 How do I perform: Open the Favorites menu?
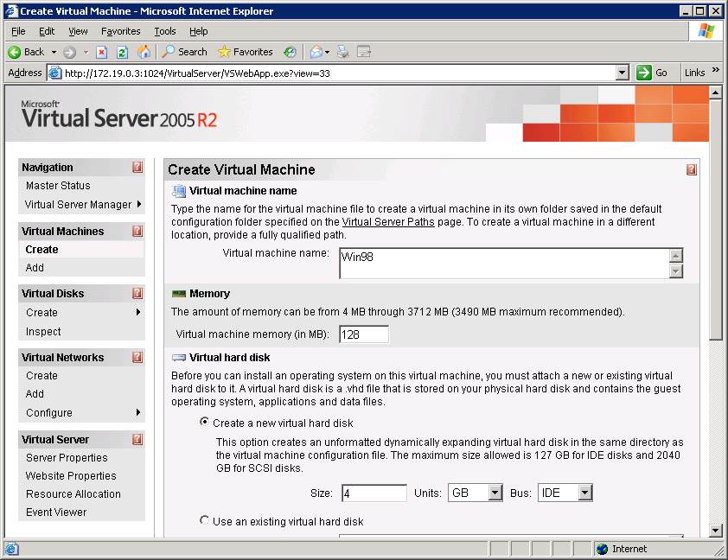click(121, 31)
